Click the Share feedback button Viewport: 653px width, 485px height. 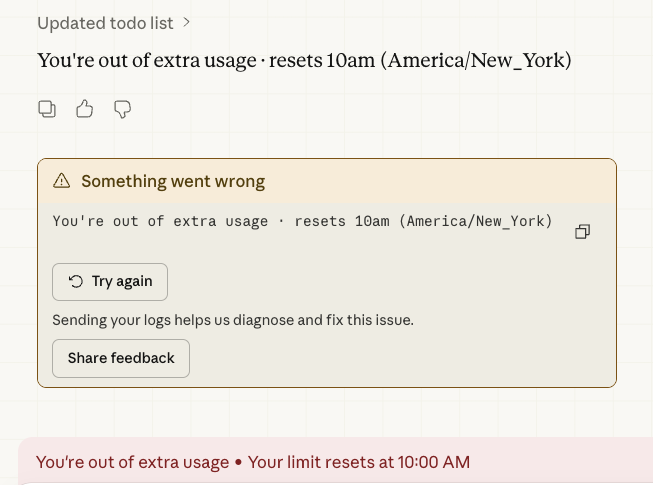tap(121, 358)
